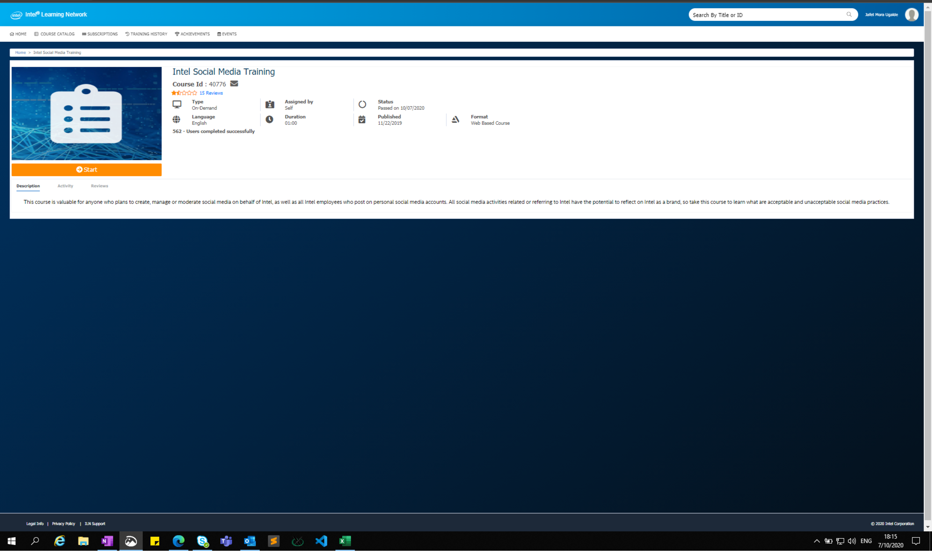Switch to the Activity tab
The image size is (932, 560).
click(65, 186)
